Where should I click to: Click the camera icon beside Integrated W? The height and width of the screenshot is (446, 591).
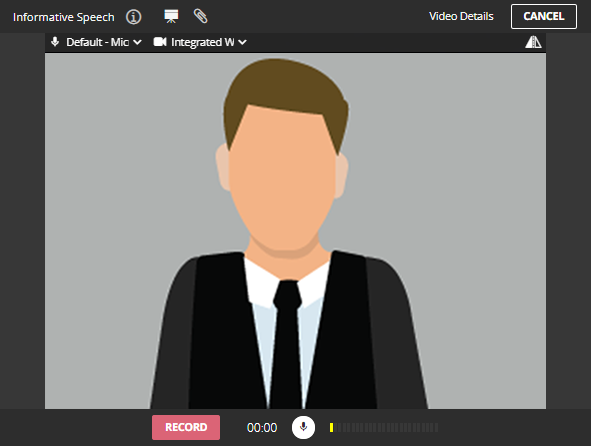point(160,42)
